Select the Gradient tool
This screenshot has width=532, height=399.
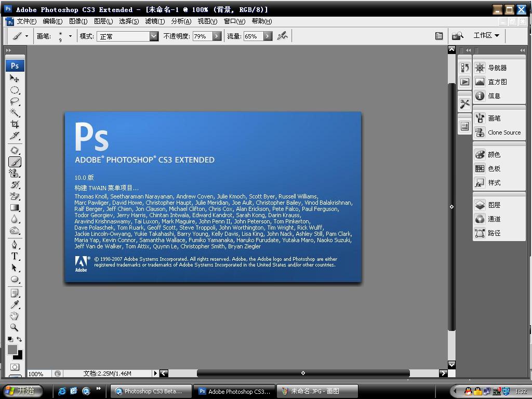[x=15, y=208]
